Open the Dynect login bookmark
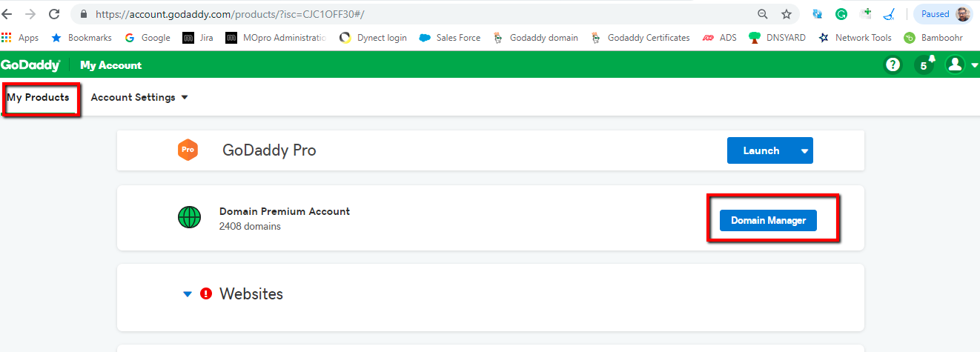980x352 pixels. [373, 38]
